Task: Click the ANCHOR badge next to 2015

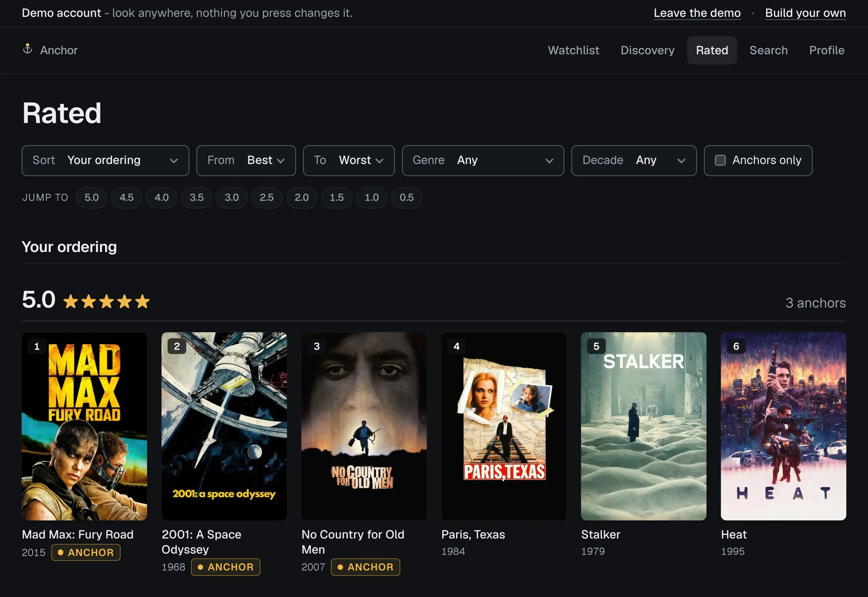Action: [86, 552]
